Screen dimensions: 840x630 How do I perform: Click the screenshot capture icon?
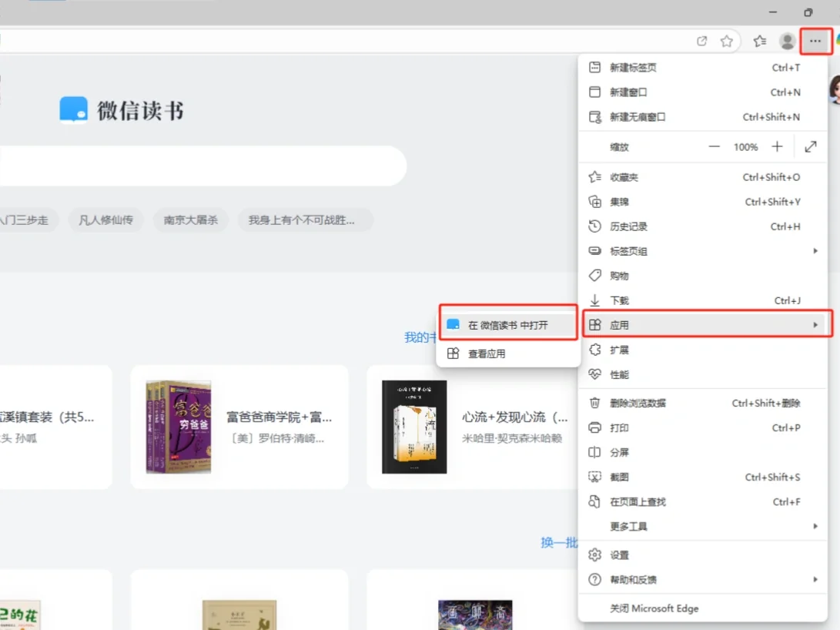click(x=594, y=477)
